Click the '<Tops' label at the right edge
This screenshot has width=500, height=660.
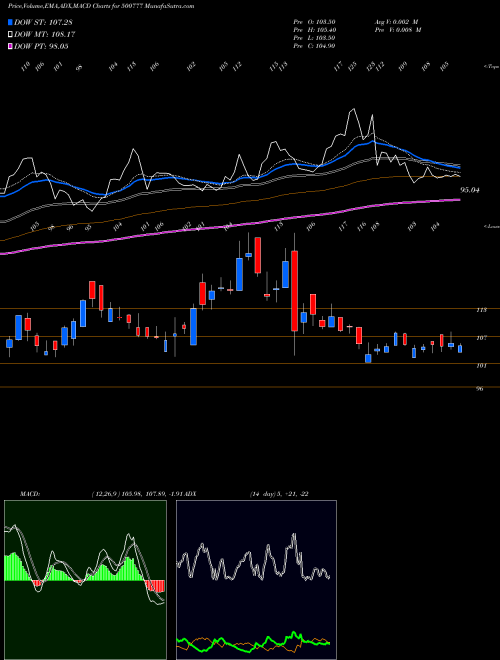click(x=492, y=67)
